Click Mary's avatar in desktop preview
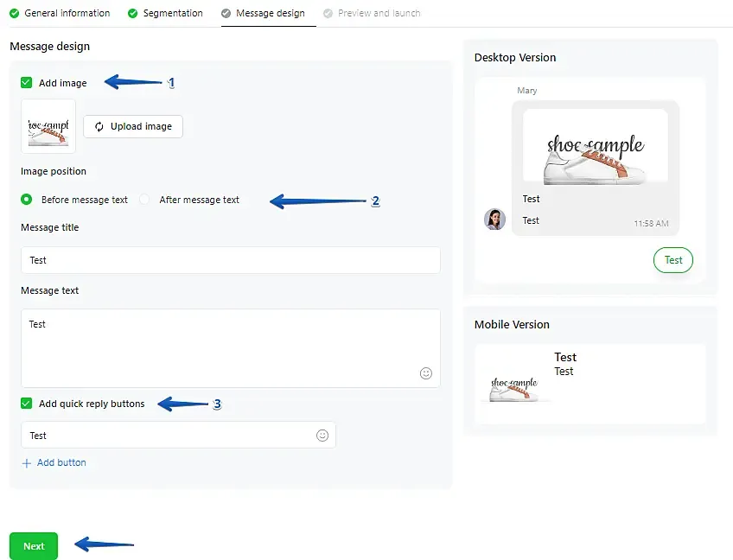The height and width of the screenshot is (560, 733). click(494, 220)
